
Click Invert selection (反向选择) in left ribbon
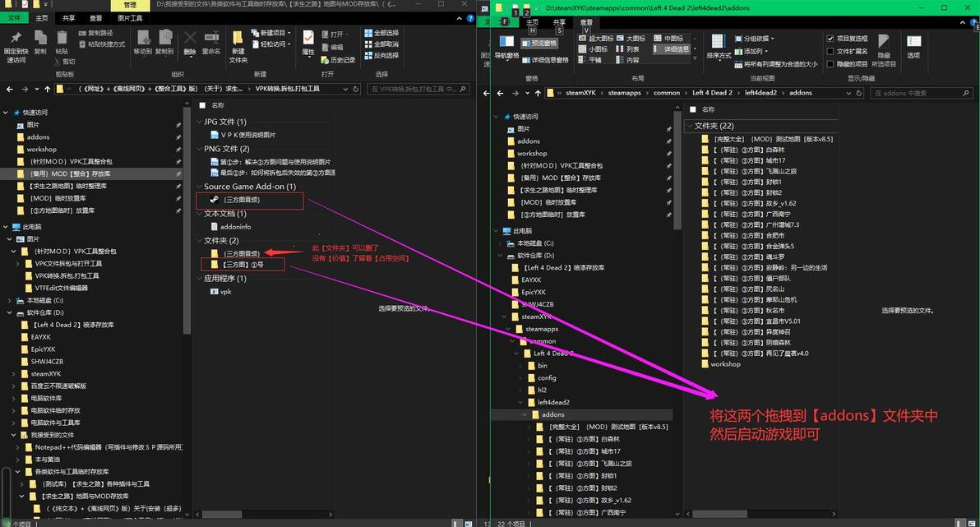(381, 56)
